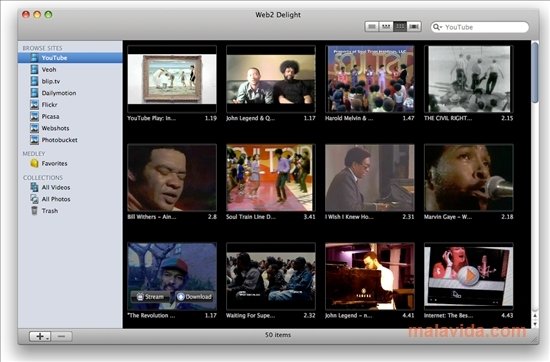Click the All Videos collection icon
The image size is (550, 362).
coord(34,187)
